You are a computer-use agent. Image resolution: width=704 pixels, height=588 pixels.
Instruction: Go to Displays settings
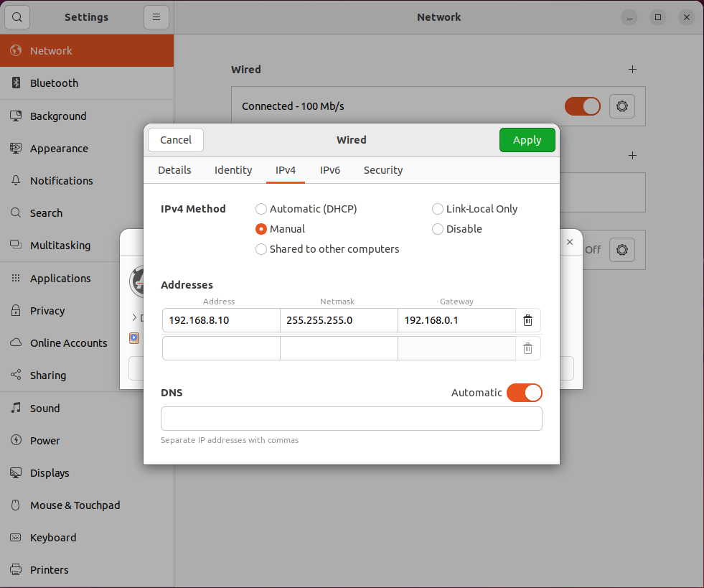tap(50, 472)
